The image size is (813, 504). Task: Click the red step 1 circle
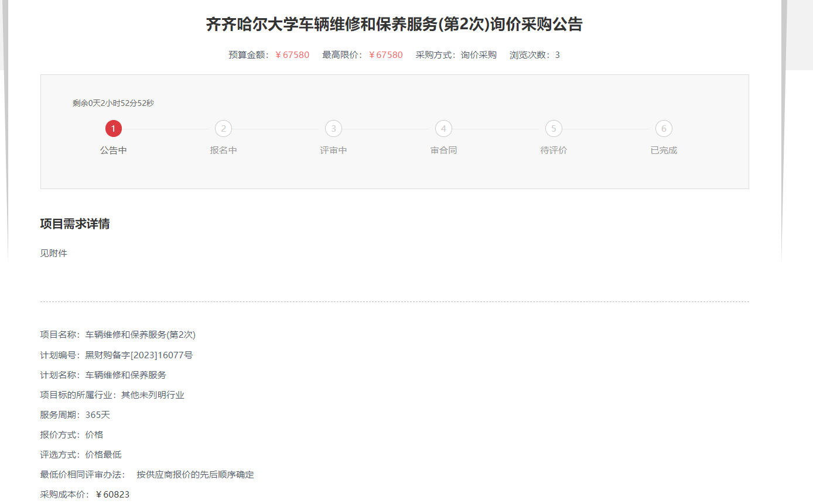[114, 129]
